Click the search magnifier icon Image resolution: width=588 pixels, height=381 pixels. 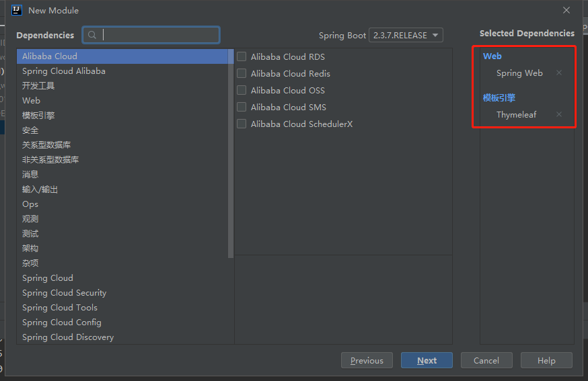pos(92,35)
